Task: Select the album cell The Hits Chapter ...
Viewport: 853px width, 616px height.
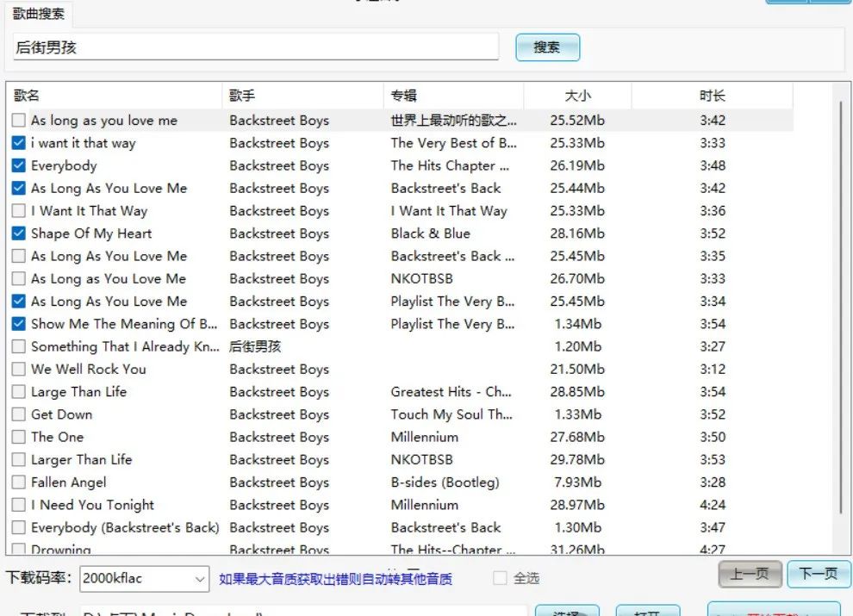Action: click(450, 165)
